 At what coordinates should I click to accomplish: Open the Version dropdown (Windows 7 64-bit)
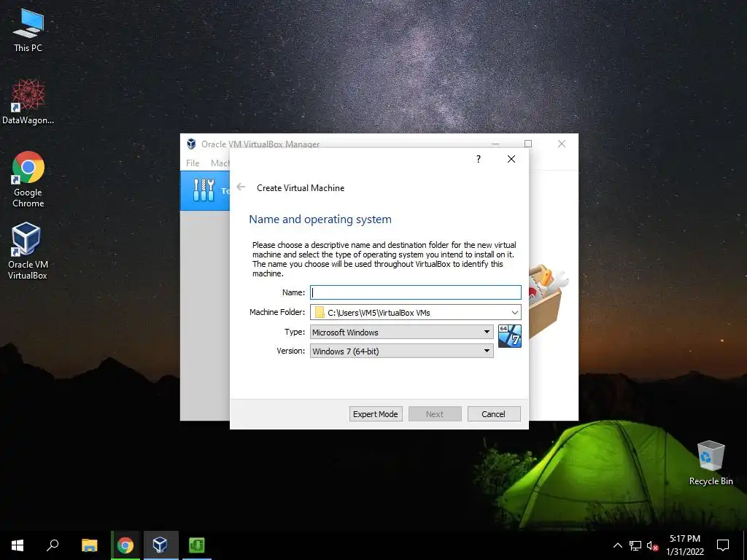pyautogui.click(x=402, y=351)
